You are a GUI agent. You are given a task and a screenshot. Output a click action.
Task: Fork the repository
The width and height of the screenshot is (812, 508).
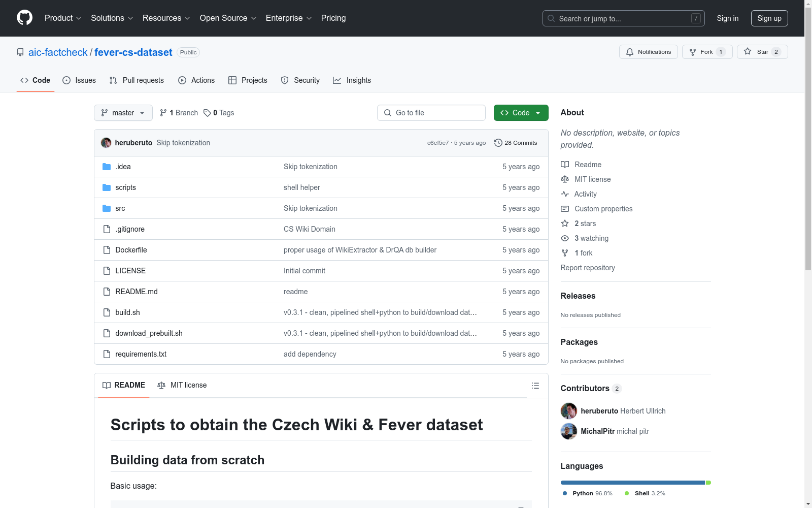pos(707,52)
